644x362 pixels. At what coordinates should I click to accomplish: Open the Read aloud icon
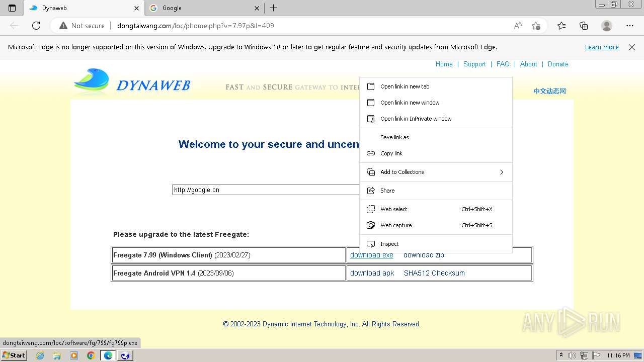coord(518,26)
